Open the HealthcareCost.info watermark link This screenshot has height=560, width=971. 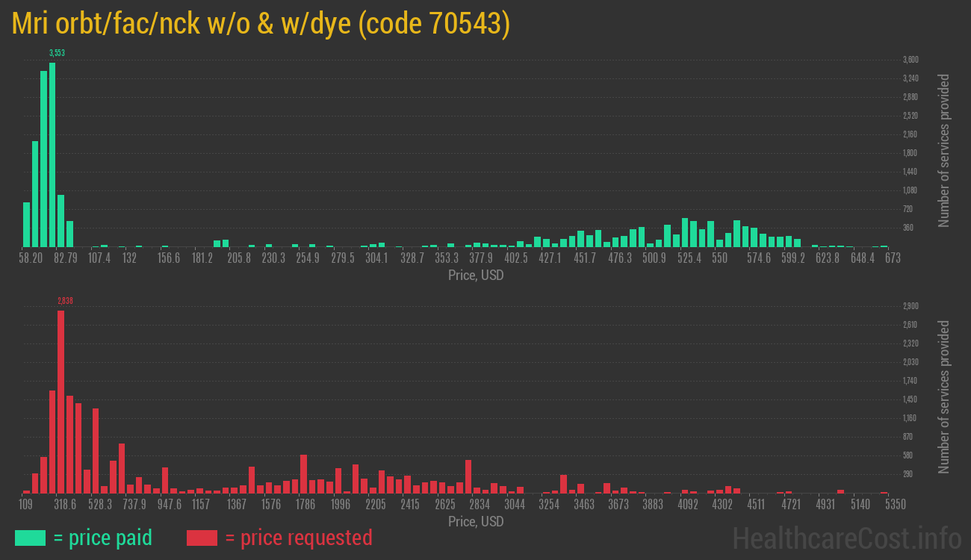[x=846, y=538]
